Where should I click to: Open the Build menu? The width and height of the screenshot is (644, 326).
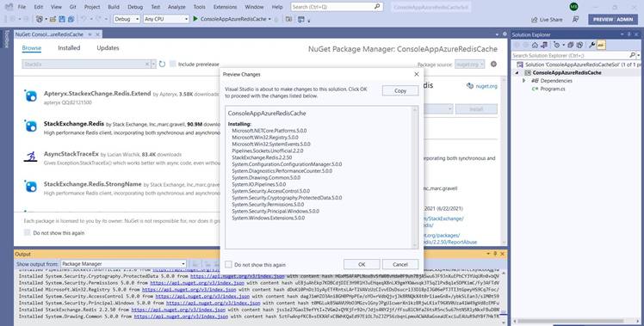click(114, 7)
